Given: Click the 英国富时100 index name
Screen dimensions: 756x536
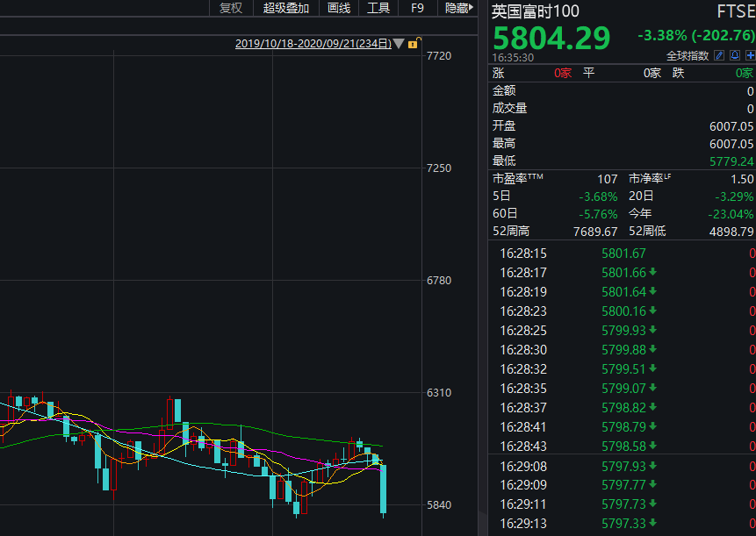Looking at the screenshot, I should [536, 11].
